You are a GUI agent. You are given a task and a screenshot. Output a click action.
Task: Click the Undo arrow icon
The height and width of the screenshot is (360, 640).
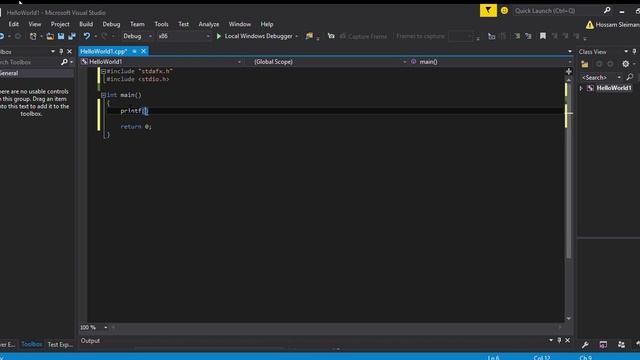[87, 36]
